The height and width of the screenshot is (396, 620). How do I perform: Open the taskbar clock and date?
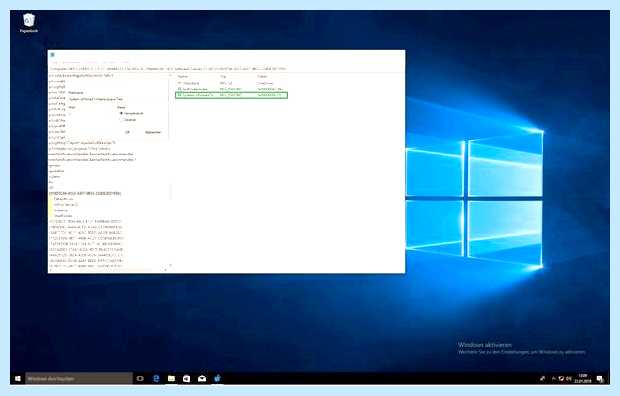[x=583, y=379]
